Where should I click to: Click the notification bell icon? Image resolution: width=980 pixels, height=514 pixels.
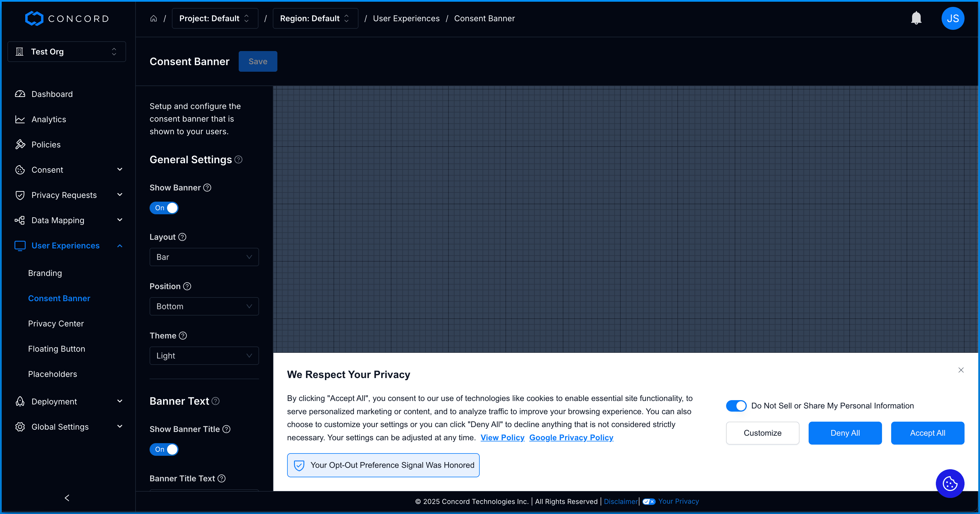click(916, 18)
